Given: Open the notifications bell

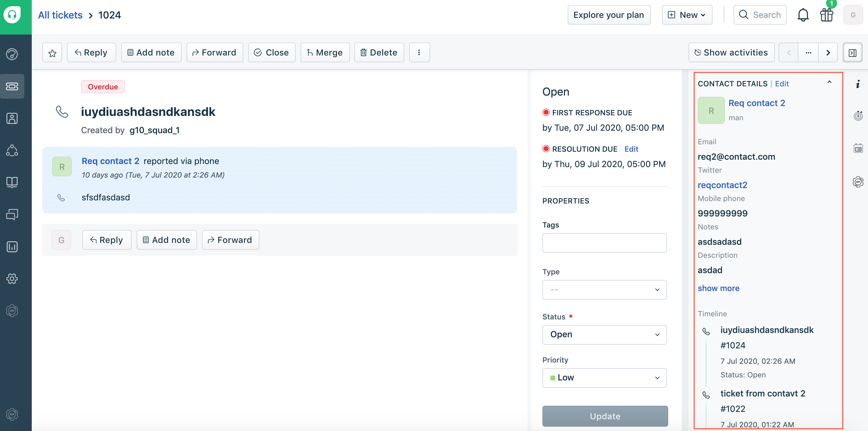Looking at the screenshot, I should coord(803,15).
